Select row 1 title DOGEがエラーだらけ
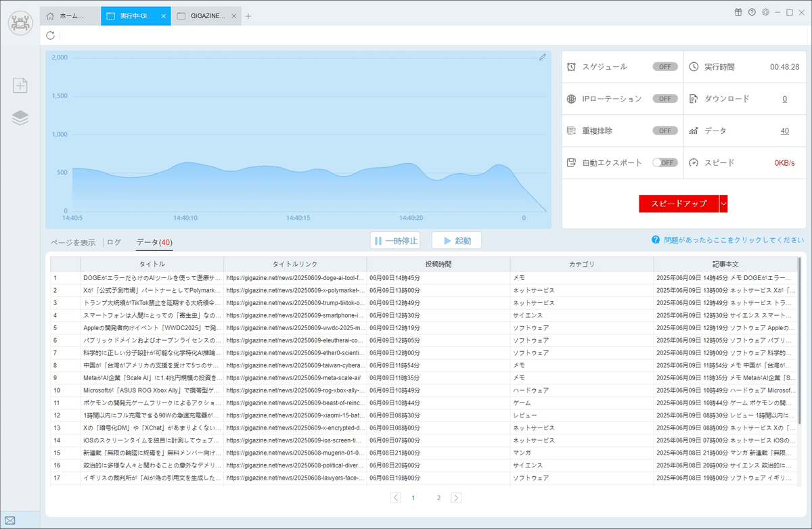Image resolution: width=812 pixels, height=529 pixels. 152,277
